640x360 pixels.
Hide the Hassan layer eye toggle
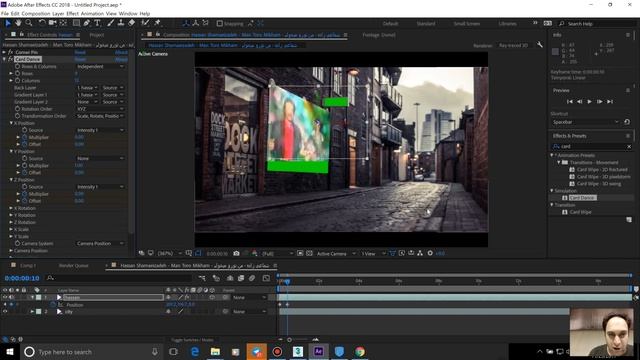pyautogui.click(x=5, y=298)
